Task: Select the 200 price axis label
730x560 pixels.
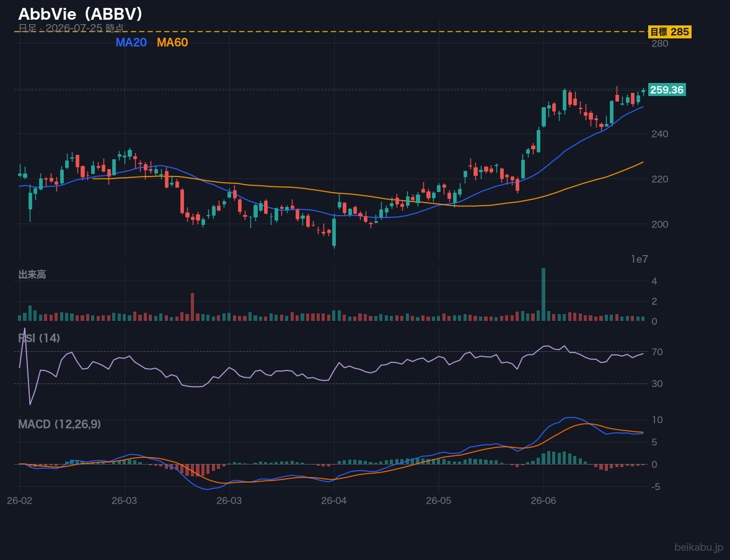Action: point(660,224)
